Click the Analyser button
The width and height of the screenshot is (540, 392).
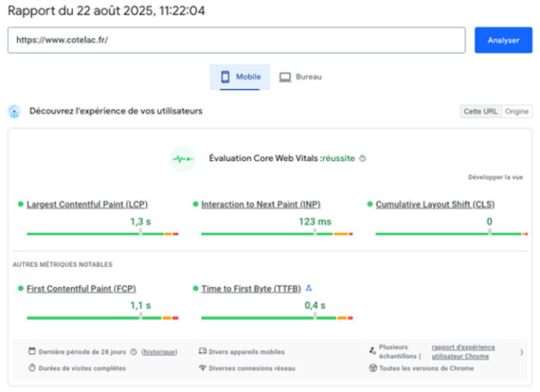point(503,40)
